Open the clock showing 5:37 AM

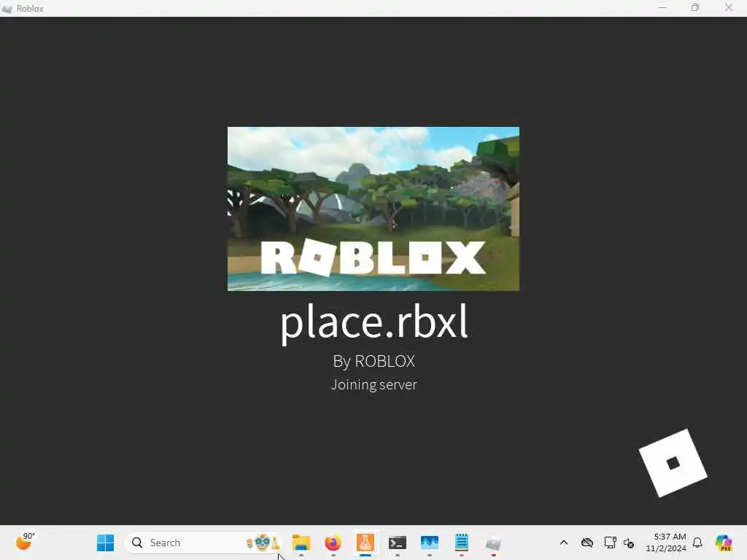click(666, 542)
